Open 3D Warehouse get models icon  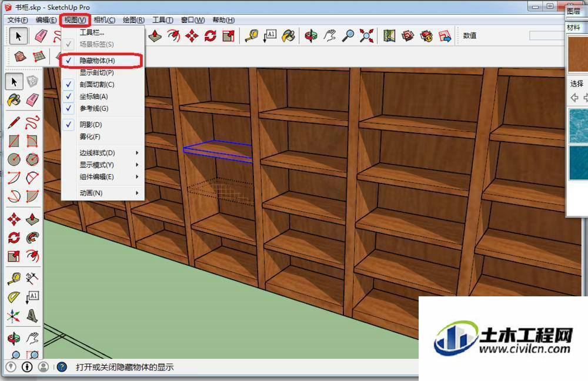point(407,36)
